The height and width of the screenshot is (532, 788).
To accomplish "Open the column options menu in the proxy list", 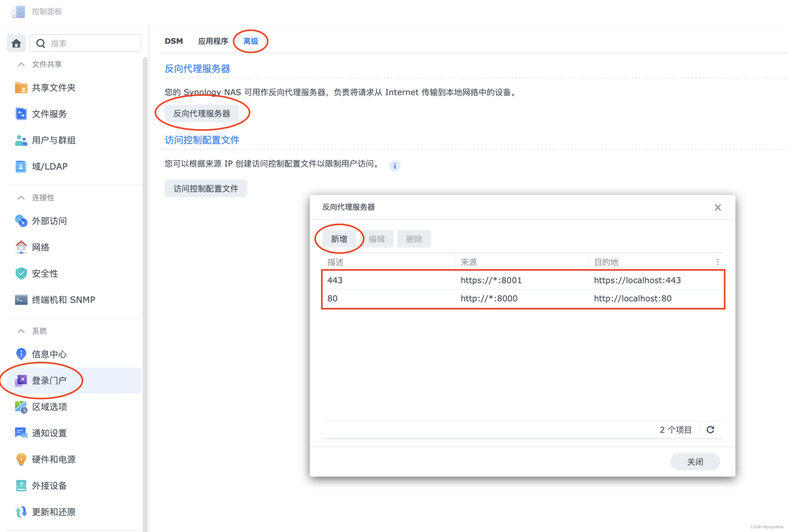I will [x=717, y=261].
